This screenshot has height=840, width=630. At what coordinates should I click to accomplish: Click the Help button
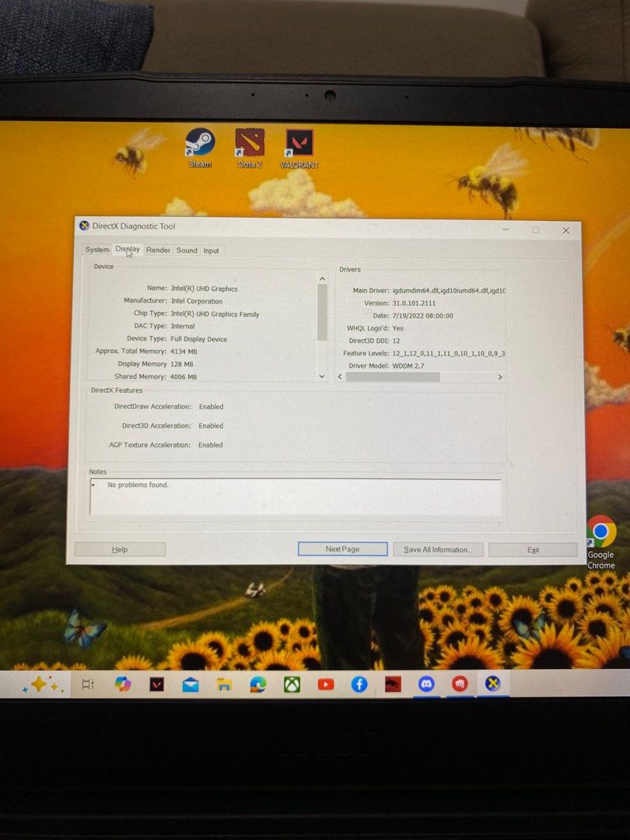click(120, 549)
